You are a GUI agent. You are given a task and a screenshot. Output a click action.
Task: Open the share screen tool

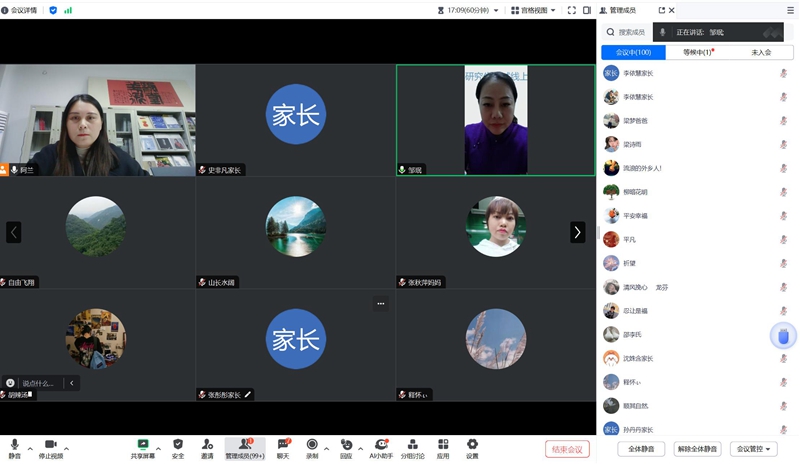click(x=143, y=444)
